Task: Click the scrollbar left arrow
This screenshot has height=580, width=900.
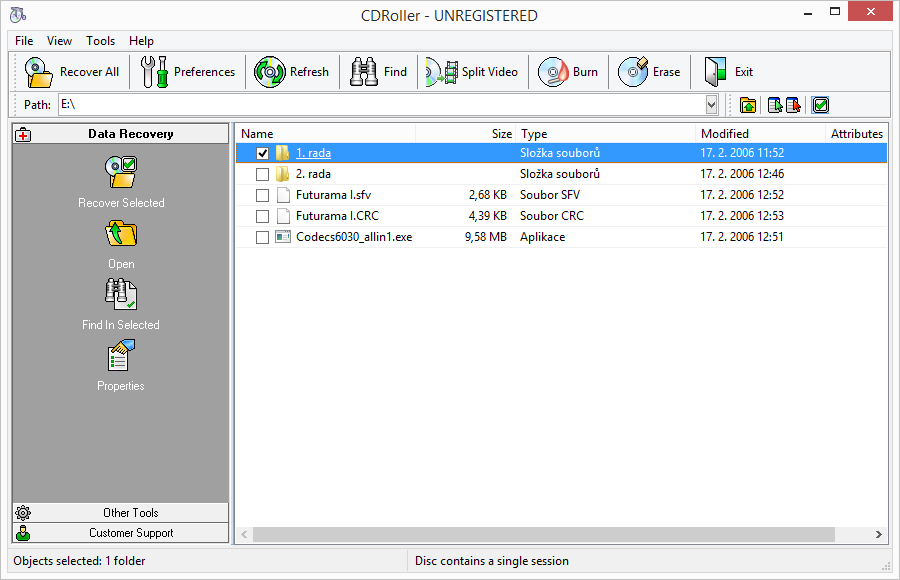Action: pyautogui.click(x=245, y=534)
